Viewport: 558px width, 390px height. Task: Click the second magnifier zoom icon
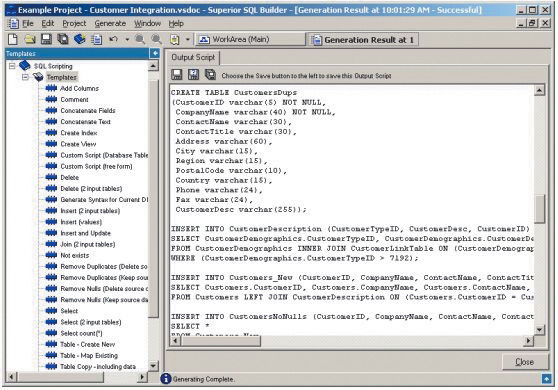coord(156,39)
